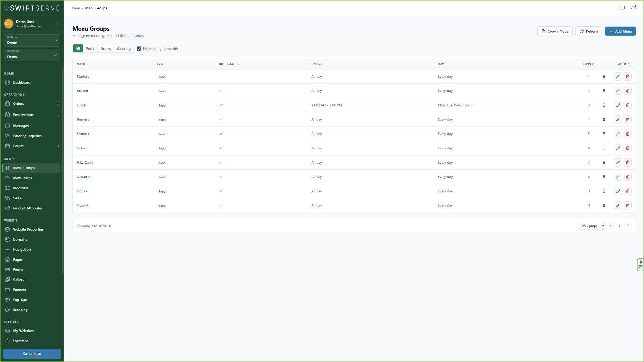This screenshot has width=644, height=362.
Task: Grab the drag handle for Starters row
Action: pyautogui.click(x=604, y=76)
